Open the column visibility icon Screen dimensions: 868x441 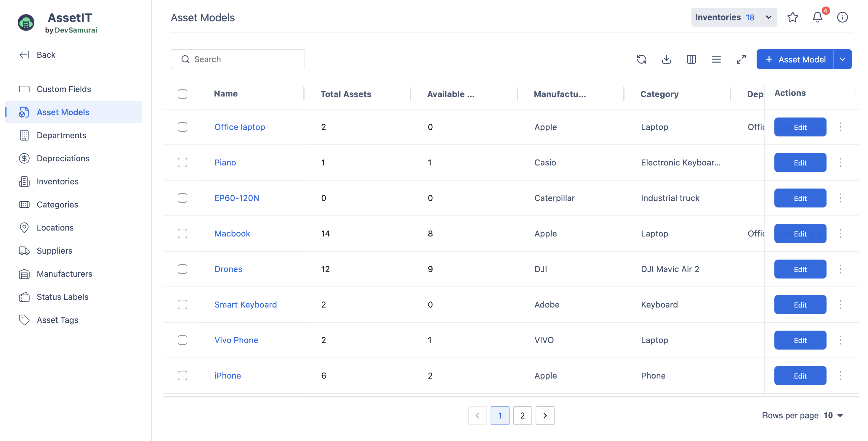click(691, 59)
